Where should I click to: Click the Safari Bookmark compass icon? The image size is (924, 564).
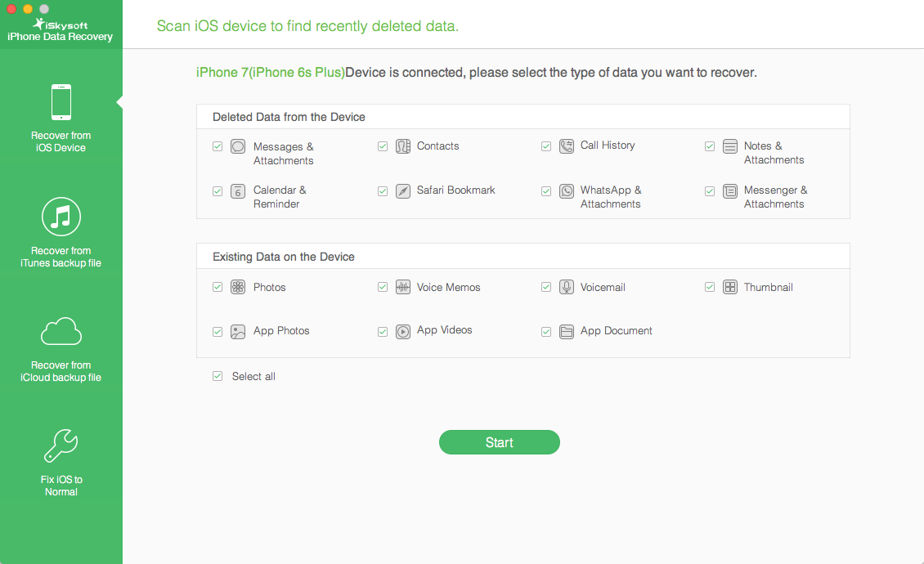pyautogui.click(x=403, y=191)
